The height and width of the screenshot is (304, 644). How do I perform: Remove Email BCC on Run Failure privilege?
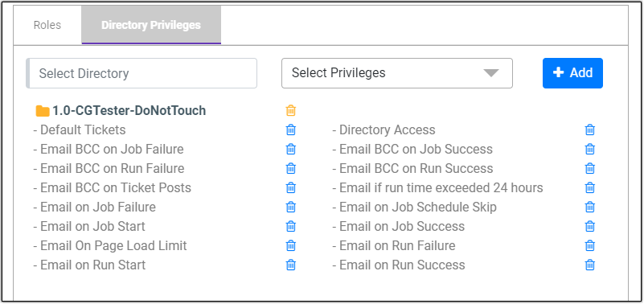pyautogui.click(x=291, y=168)
